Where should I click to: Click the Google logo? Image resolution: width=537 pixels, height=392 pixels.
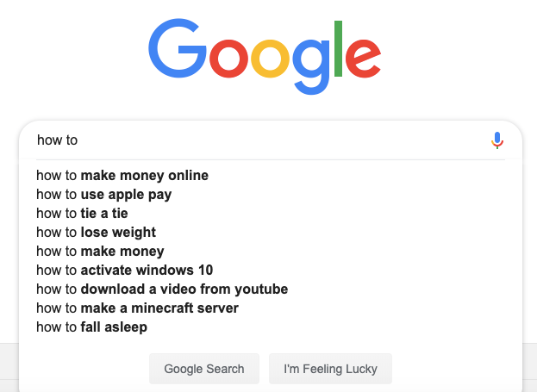pyautogui.click(x=265, y=57)
